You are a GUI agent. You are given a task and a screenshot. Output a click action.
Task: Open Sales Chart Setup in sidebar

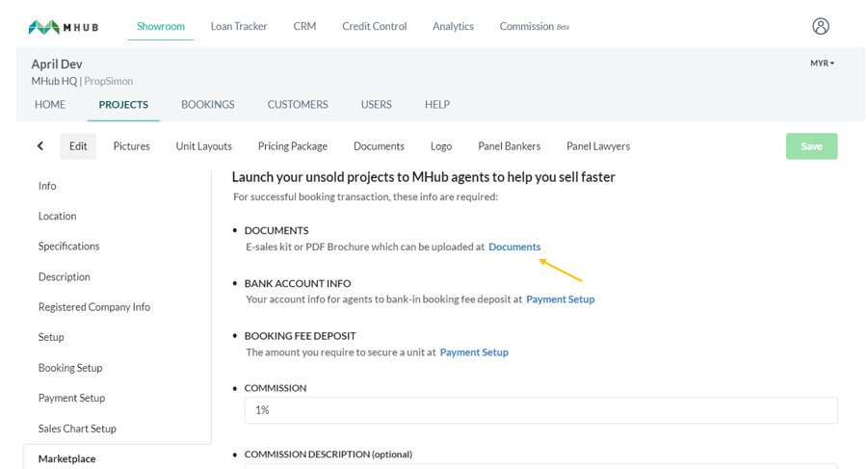(x=77, y=429)
